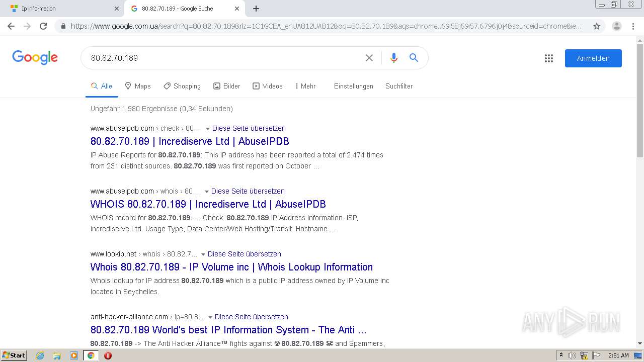
Task: Open the Google apps grid
Action: [x=549, y=58]
